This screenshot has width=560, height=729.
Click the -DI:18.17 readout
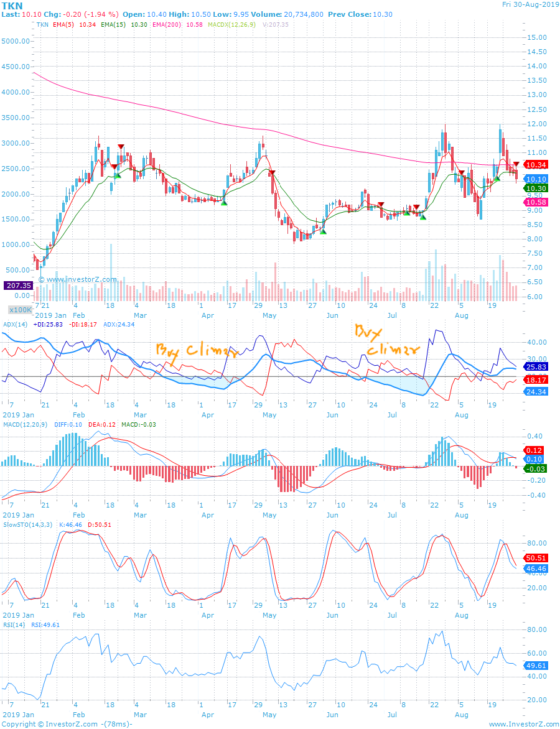point(83,324)
